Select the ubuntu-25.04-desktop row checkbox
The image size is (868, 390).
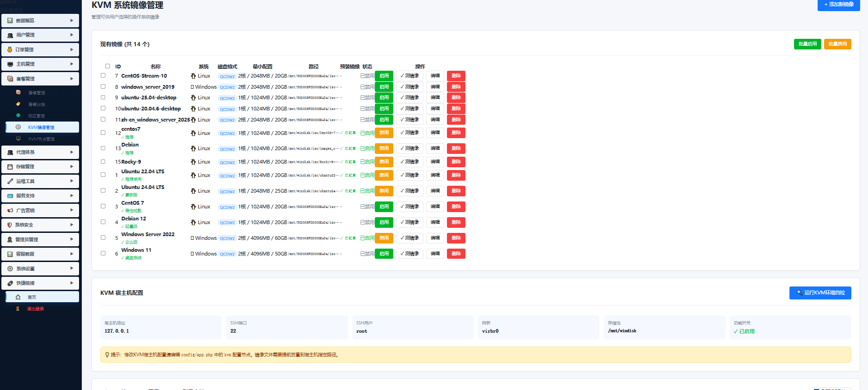point(103,97)
